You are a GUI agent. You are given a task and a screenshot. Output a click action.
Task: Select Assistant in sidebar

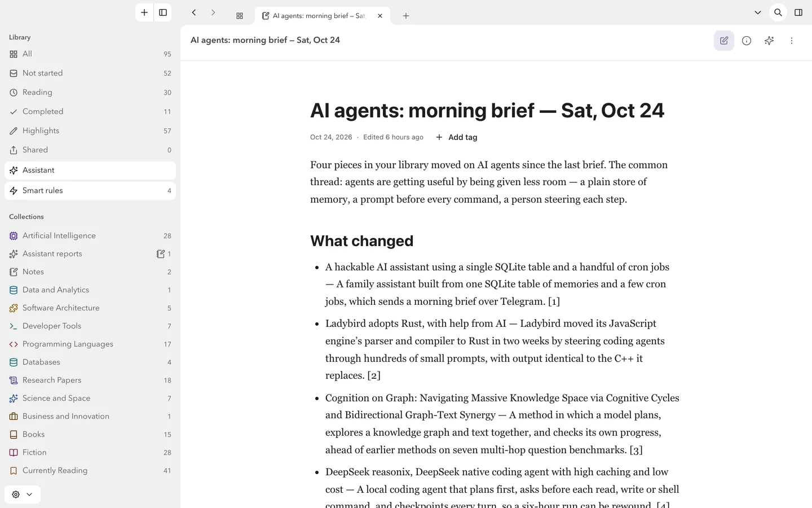(x=90, y=170)
